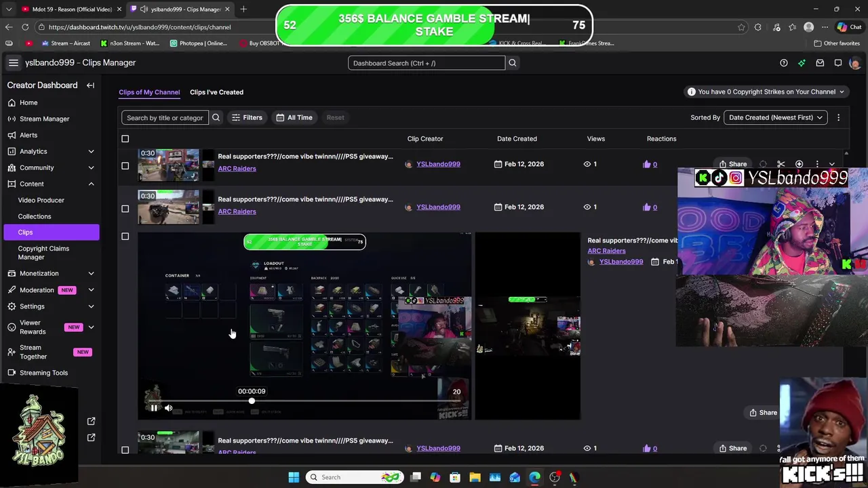Reload the browser page
Screen dimensions: 868x488
25,27
